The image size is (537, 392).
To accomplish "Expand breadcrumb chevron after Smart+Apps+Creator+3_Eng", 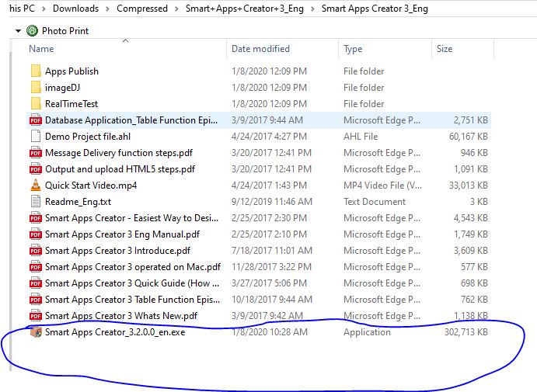I will [x=312, y=9].
